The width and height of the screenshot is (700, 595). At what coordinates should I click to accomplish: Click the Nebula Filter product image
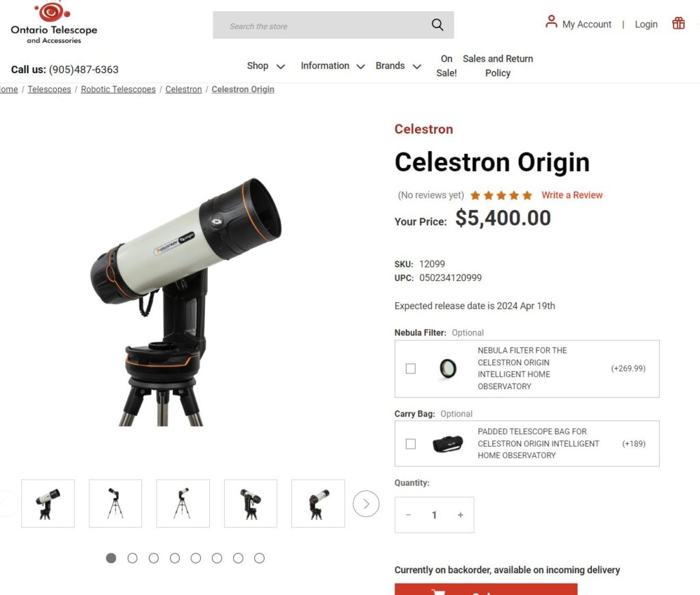[448, 369]
